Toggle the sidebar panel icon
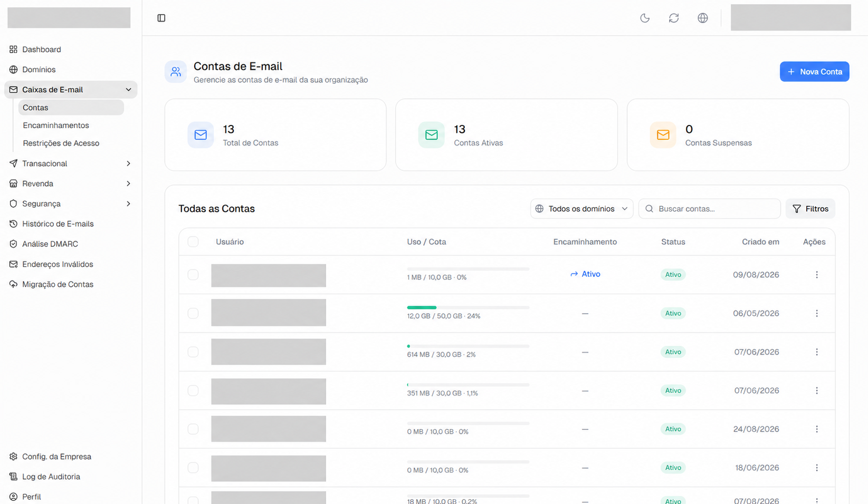 [161, 18]
